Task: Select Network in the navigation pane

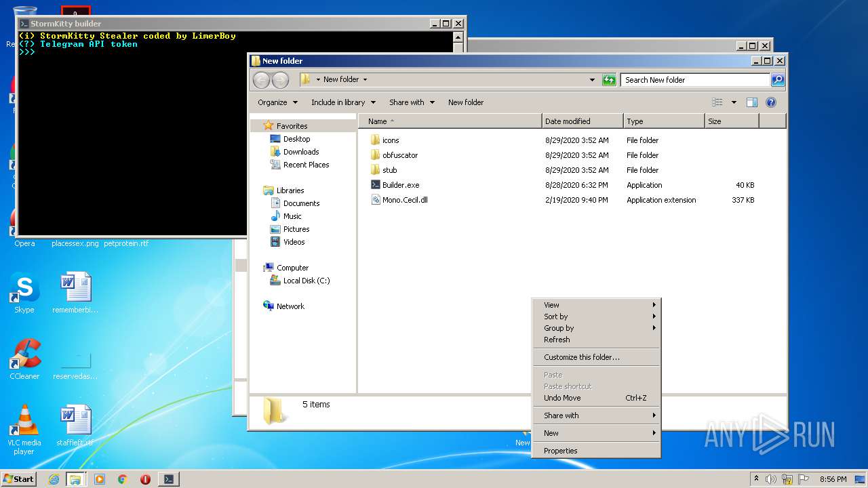Action: pos(284,306)
